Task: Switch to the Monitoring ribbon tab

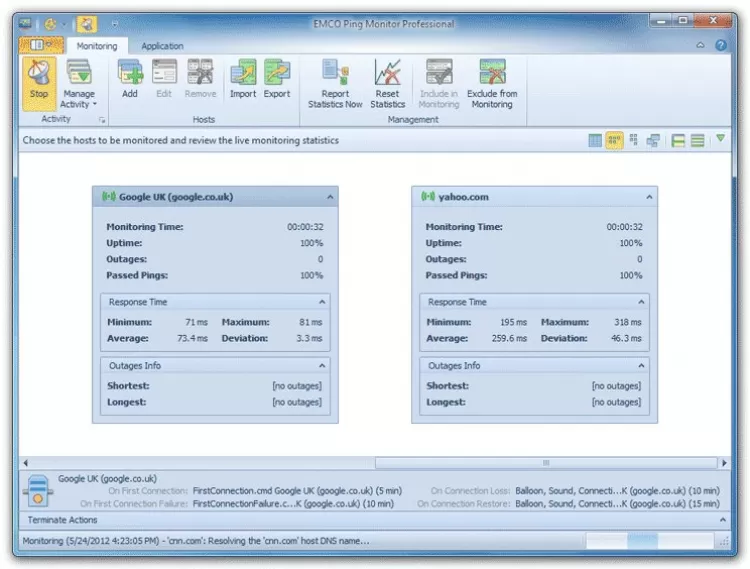Action: (97, 46)
